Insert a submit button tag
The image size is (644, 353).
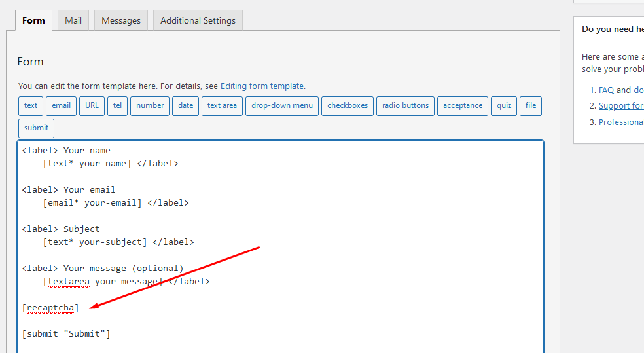click(36, 128)
